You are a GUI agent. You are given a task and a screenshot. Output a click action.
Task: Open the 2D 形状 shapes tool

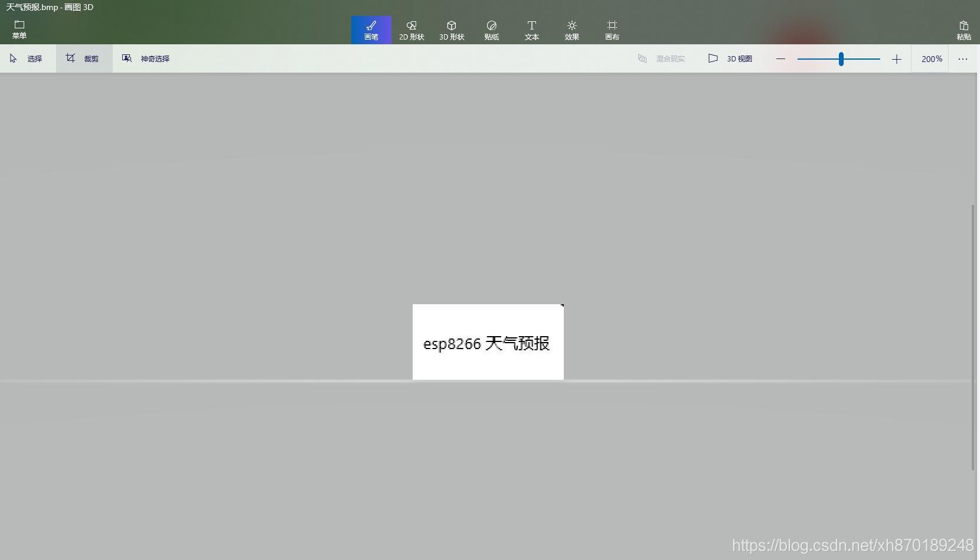coord(411,30)
